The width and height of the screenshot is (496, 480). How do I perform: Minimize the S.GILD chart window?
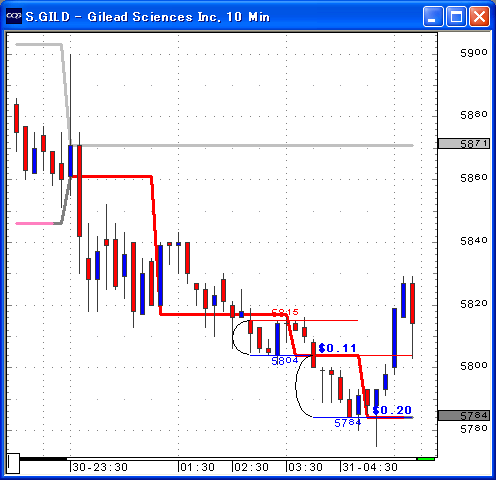pyautogui.click(x=433, y=16)
